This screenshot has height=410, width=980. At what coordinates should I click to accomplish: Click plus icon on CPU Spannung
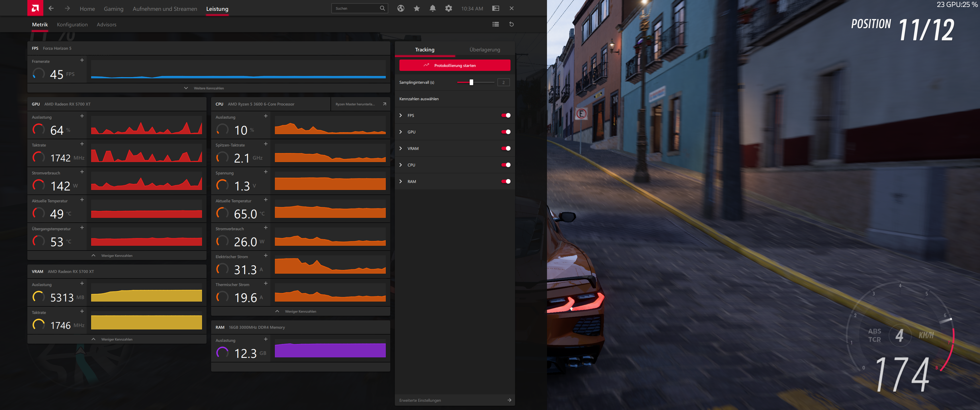pos(266,172)
